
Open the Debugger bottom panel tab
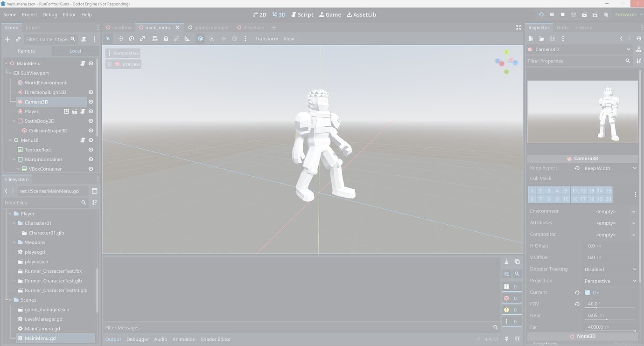tap(138, 339)
